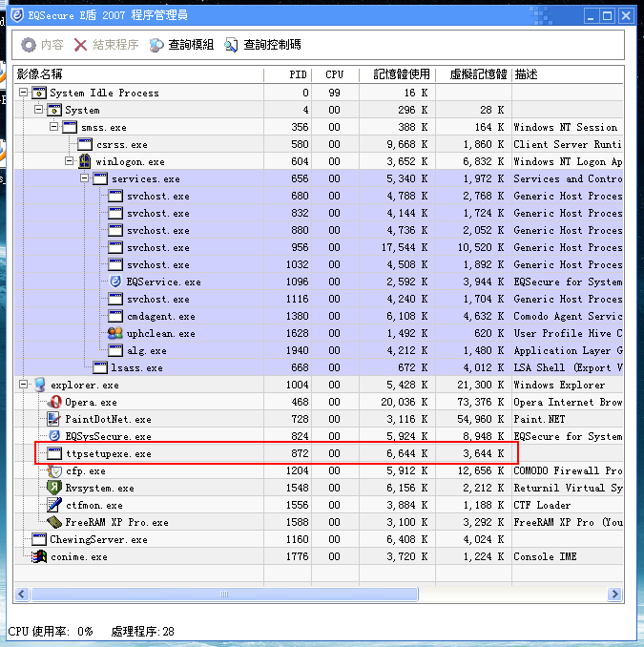Sort by 描述 column header
Viewport: 644px width, 647px height.
[x=568, y=74]
